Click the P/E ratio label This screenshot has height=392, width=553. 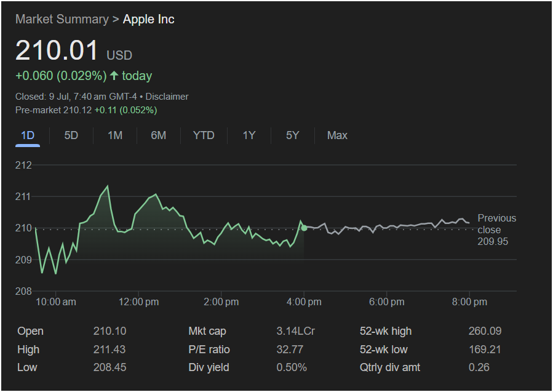click(x=209, y=350)
